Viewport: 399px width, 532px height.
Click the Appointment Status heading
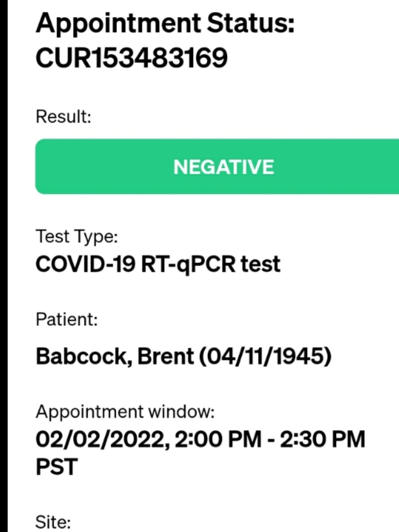[x=165, y=24]
